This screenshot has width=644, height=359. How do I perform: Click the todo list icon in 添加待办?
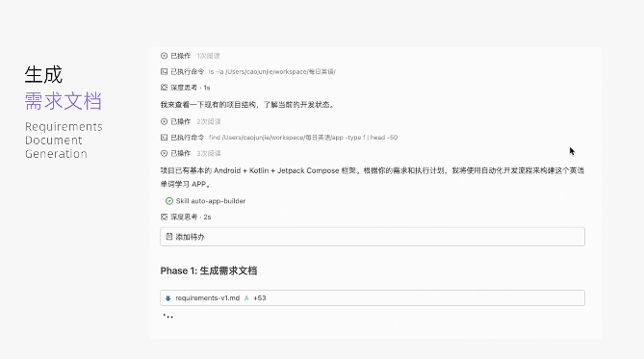(x=168, y=237)
